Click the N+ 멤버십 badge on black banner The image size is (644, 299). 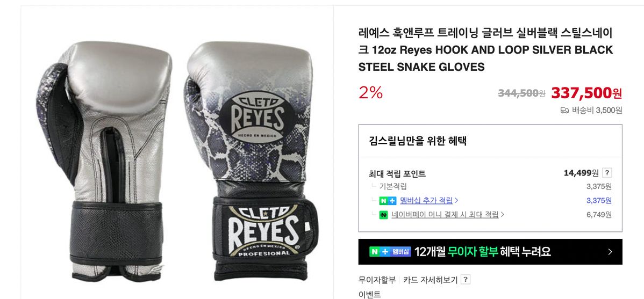coord(390,251)
